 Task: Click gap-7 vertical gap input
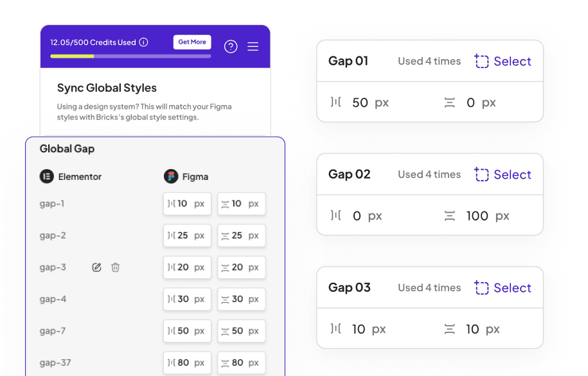(241, 331)
